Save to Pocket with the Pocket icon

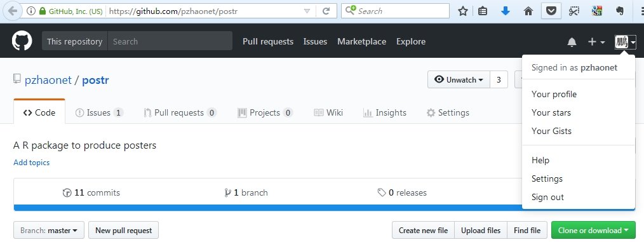click(x=551, y=11)
